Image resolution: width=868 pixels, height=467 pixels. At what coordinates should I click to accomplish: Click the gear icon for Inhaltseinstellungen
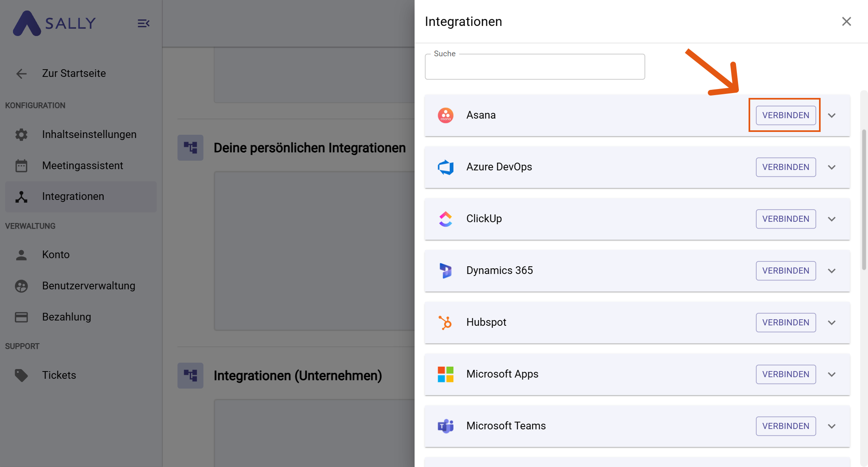point(21,134)
